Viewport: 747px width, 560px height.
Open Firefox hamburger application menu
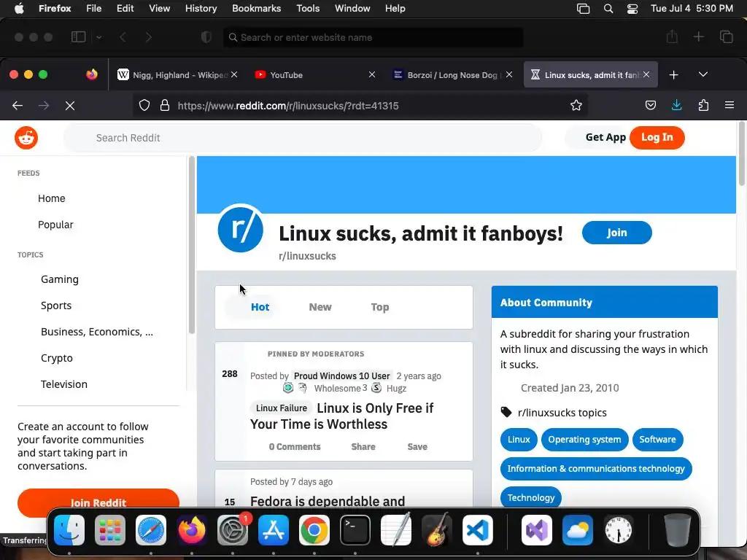pos(729,105)
